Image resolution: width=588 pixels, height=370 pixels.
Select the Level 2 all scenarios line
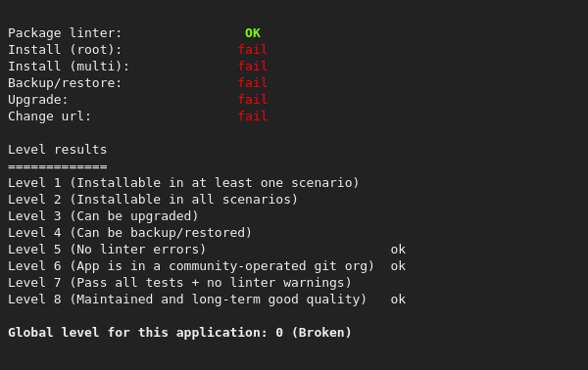point(153,200)
